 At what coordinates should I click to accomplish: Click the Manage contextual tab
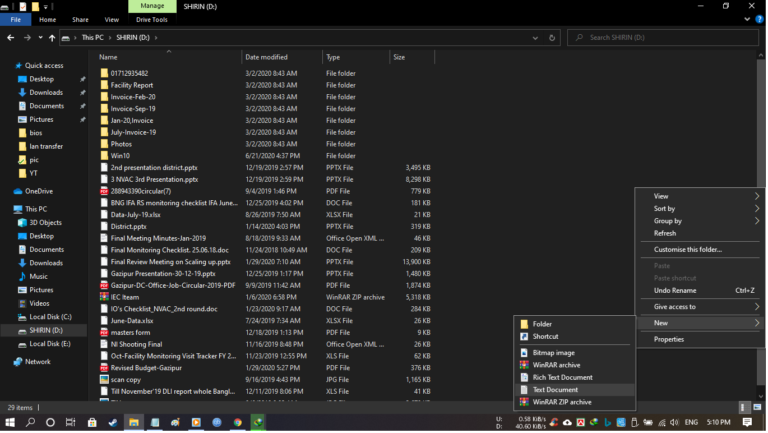pyautogui.click(x=152, y=6)
